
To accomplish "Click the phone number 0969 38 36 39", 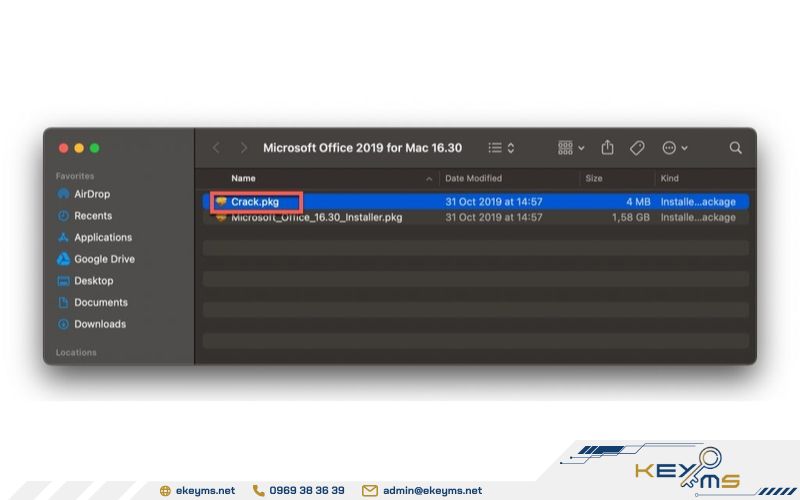I will [x=307, y=490].
